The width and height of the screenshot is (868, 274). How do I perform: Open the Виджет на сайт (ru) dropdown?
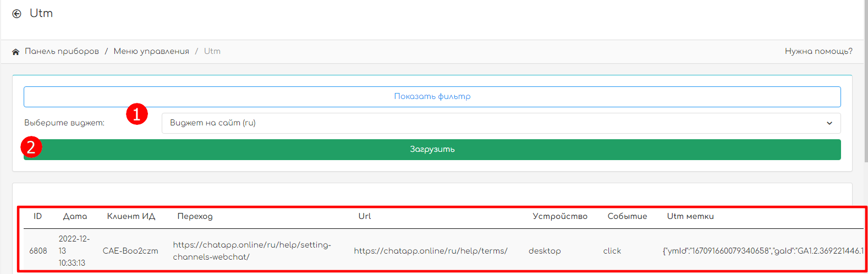coord(495,123)
